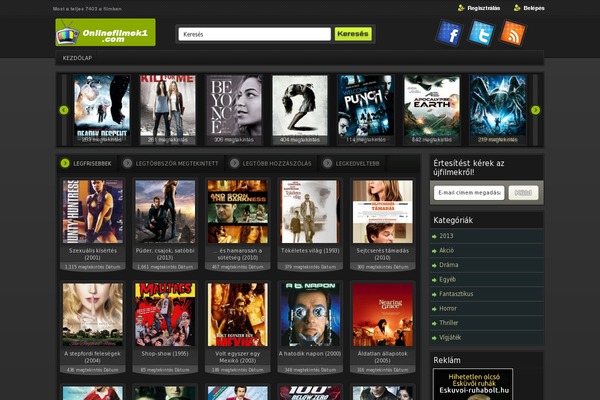Screen dimensions: 600x400
Task: Open the RSS feed icon
Action: click(x=513, y=33)
